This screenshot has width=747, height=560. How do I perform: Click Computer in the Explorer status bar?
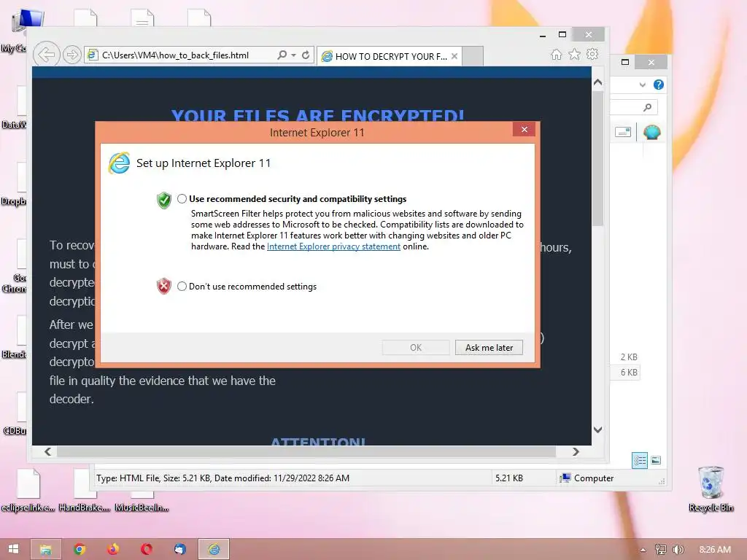pyautogui.click(x=587, y=478)
